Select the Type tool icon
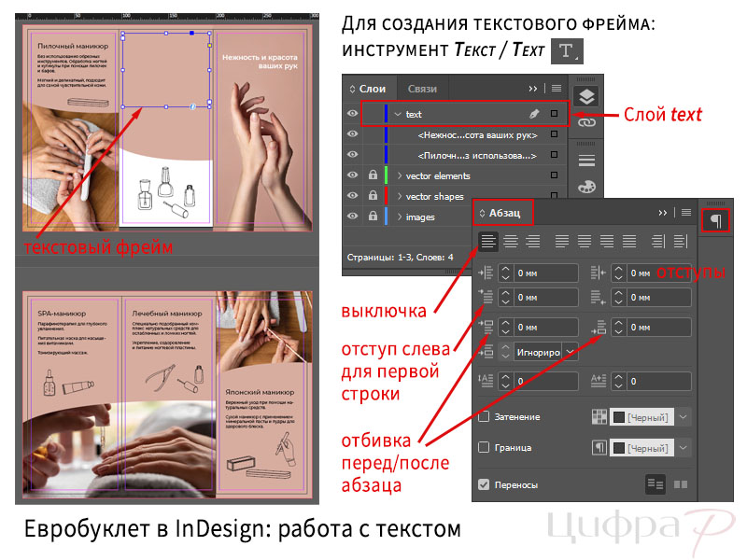This screenshot has height=560, width=747. (x=567, y=51)
